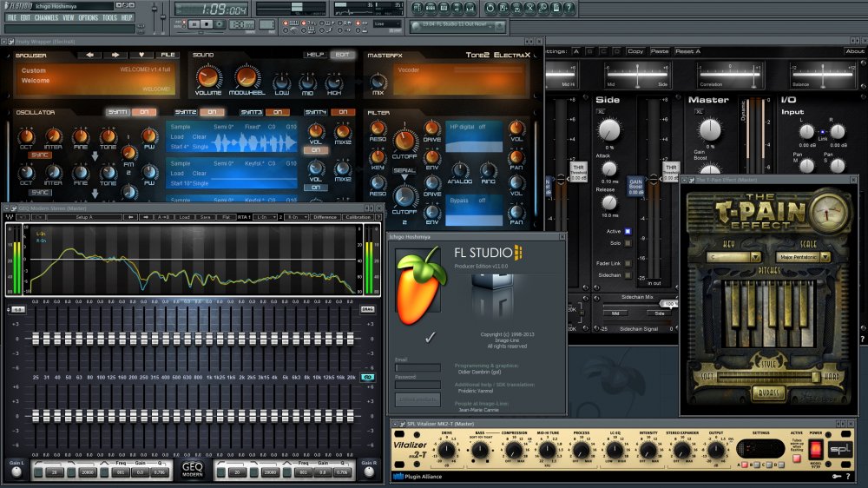868x488 pixels.
Task: Click the Load button in GEQ toolbar
Action: click(185, 217)
